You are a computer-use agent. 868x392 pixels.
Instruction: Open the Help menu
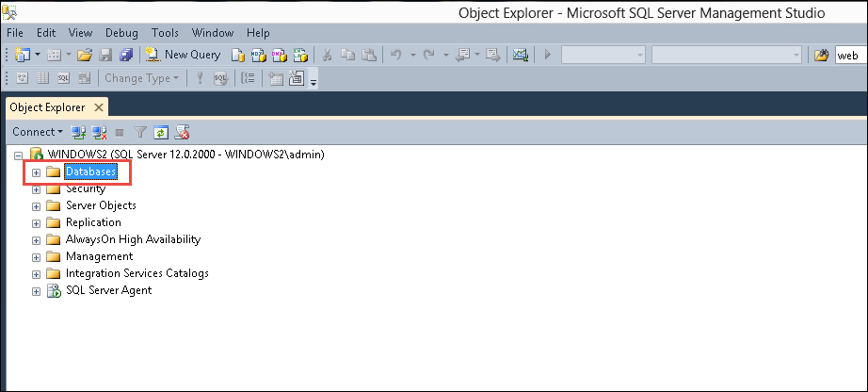pyautogui.click(x=258, y=33)
